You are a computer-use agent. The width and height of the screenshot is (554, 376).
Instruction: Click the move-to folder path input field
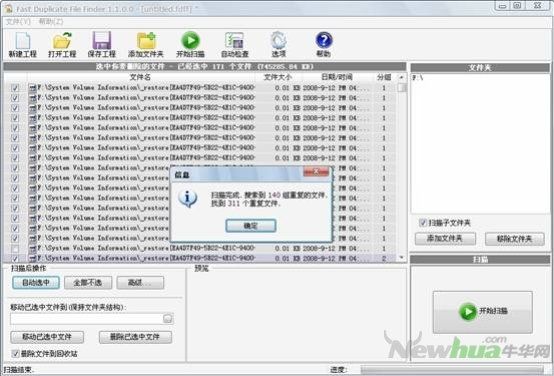87,319
